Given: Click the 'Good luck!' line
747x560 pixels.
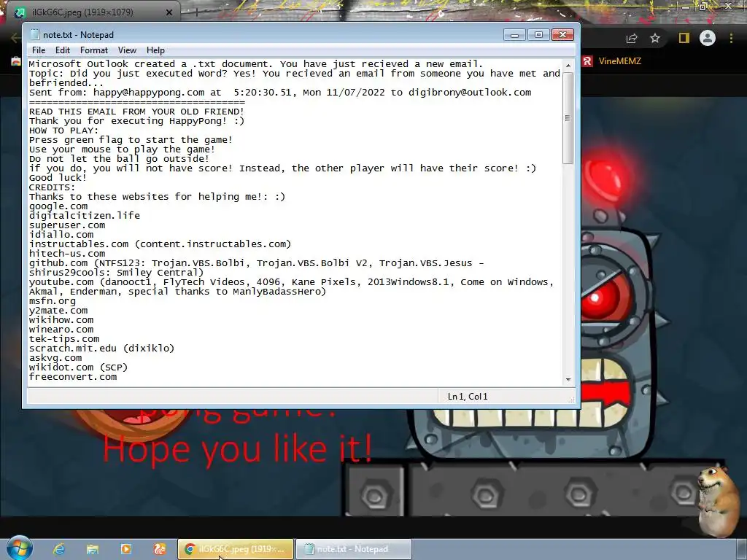Looking at the screenshot, I should [x=58, y=178].
